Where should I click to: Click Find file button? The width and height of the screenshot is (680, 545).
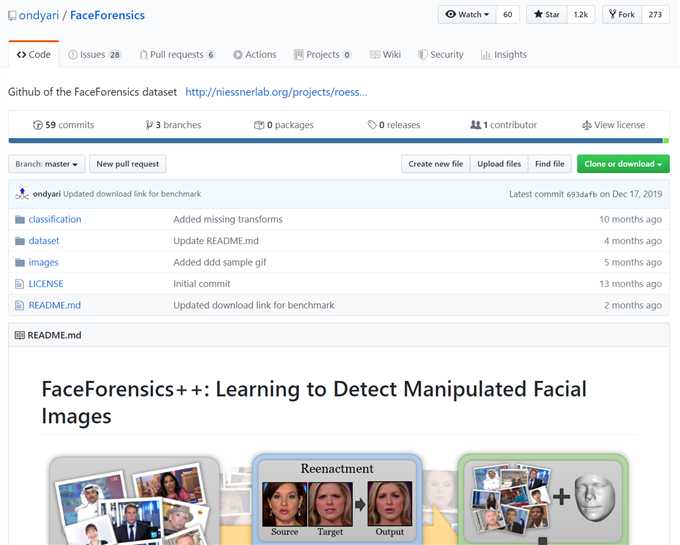coord(549,164)
